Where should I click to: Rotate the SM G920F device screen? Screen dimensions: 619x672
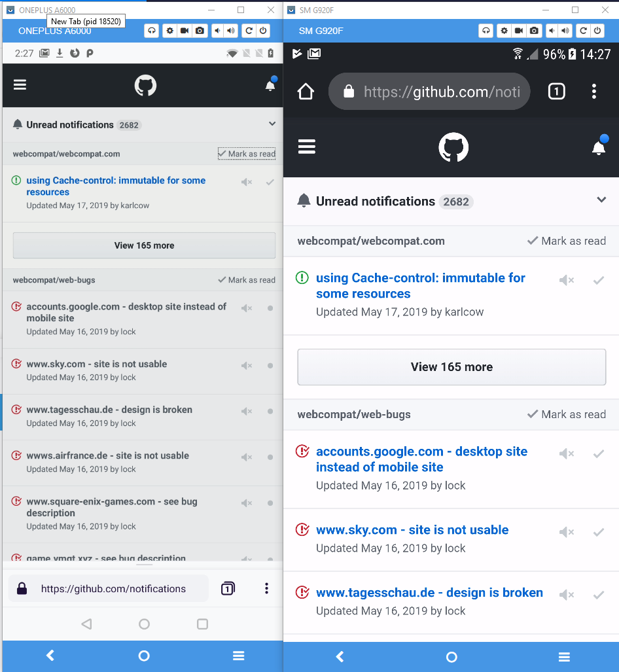tap(486, 31)
